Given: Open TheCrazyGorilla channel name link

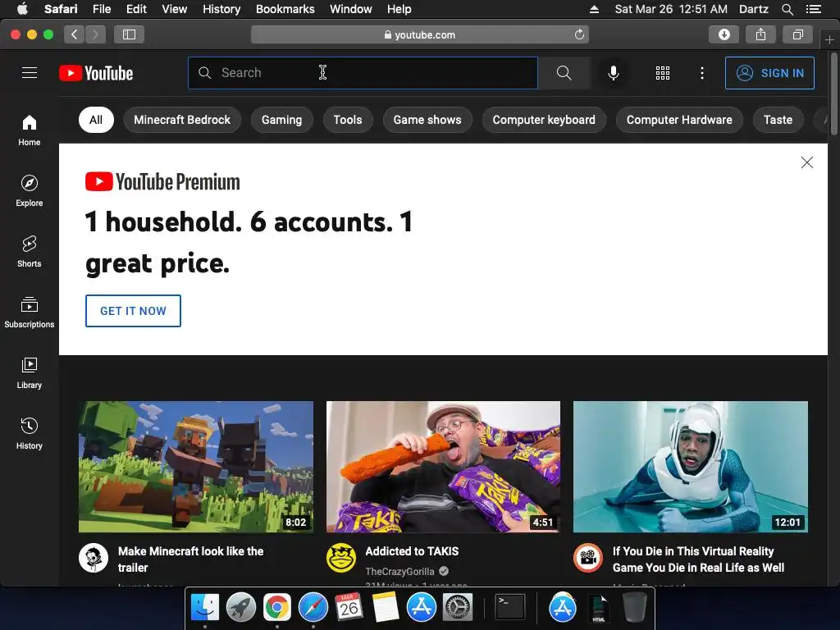Looking at the screenshot, I should pyautogui.click(x=399, y=572).
